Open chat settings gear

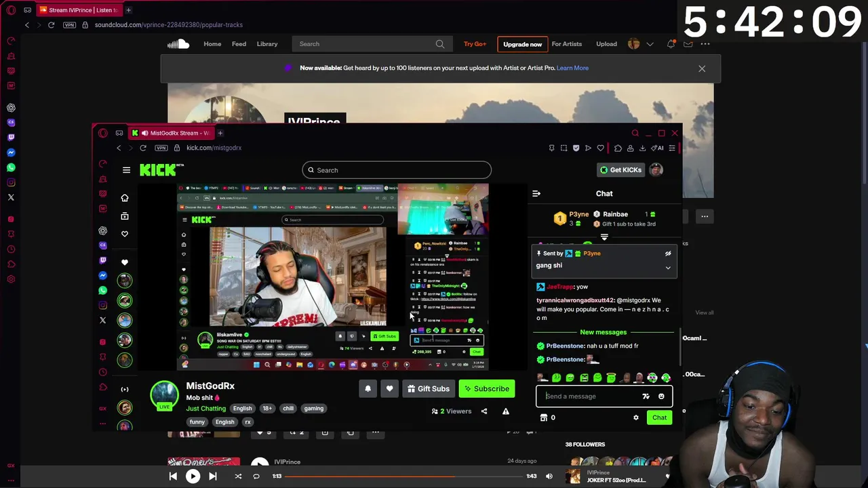click(x=636, y=418)
